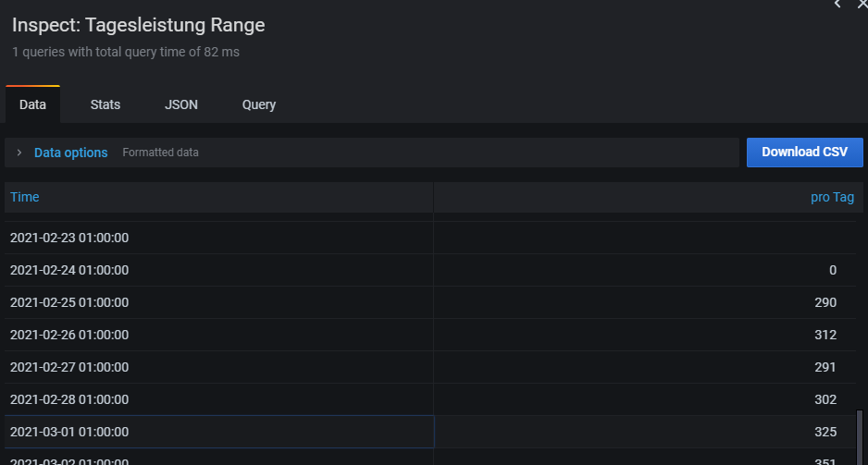Click the expand drawer chevron icon
The image size is (868, 465).
(837, 5)
